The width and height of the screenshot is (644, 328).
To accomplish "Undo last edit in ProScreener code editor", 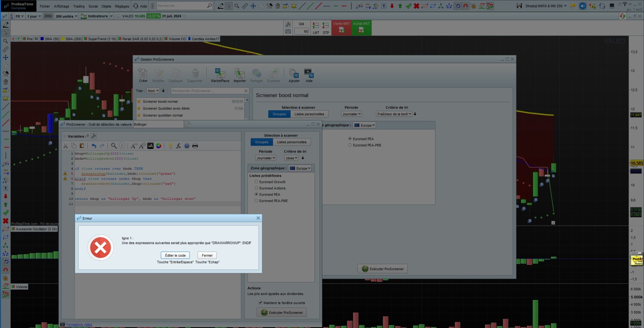I will click(94, 146).
